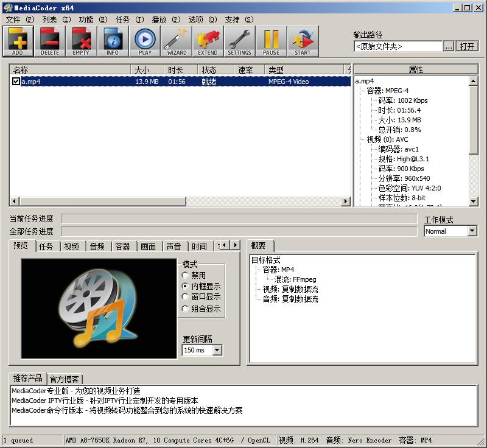Click the EMPTY list toolbar icon
This screenshot has height=448, width=487.
tap(82, 41)
